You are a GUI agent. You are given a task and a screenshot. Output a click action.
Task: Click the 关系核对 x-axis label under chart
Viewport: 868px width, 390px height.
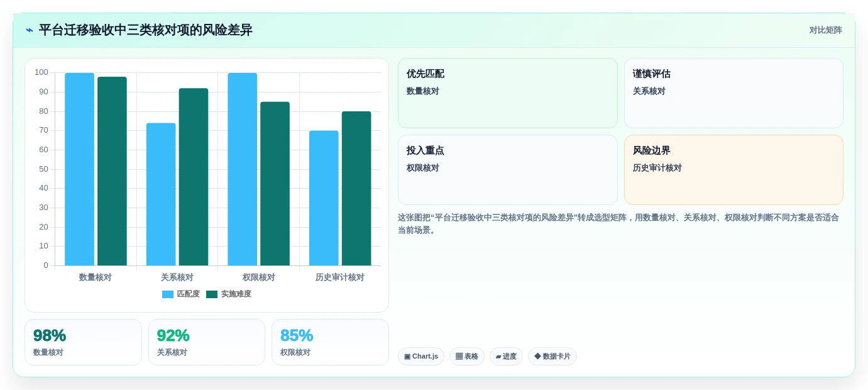click(177, 277)
